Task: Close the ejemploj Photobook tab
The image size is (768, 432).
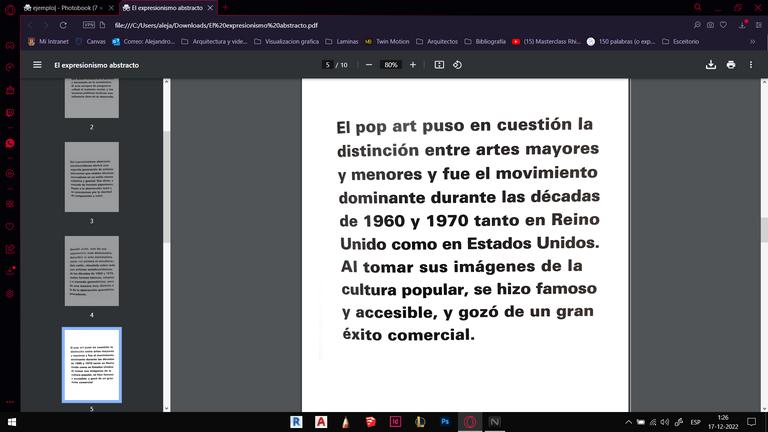Action: [111, 8]
